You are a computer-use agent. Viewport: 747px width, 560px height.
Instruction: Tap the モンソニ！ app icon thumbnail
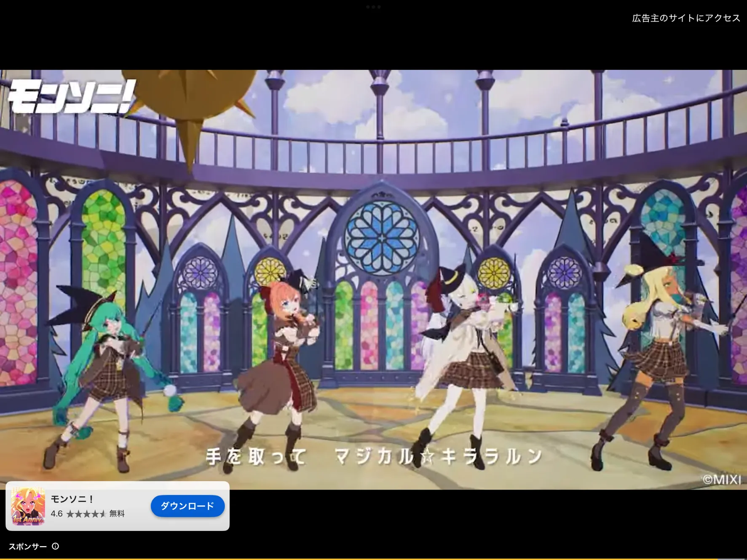click(x=28, y=506)
